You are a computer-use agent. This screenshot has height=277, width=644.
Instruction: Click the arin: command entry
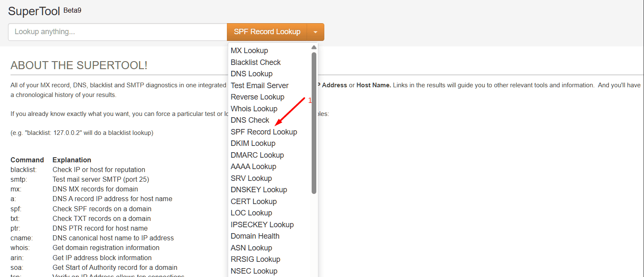17,258
